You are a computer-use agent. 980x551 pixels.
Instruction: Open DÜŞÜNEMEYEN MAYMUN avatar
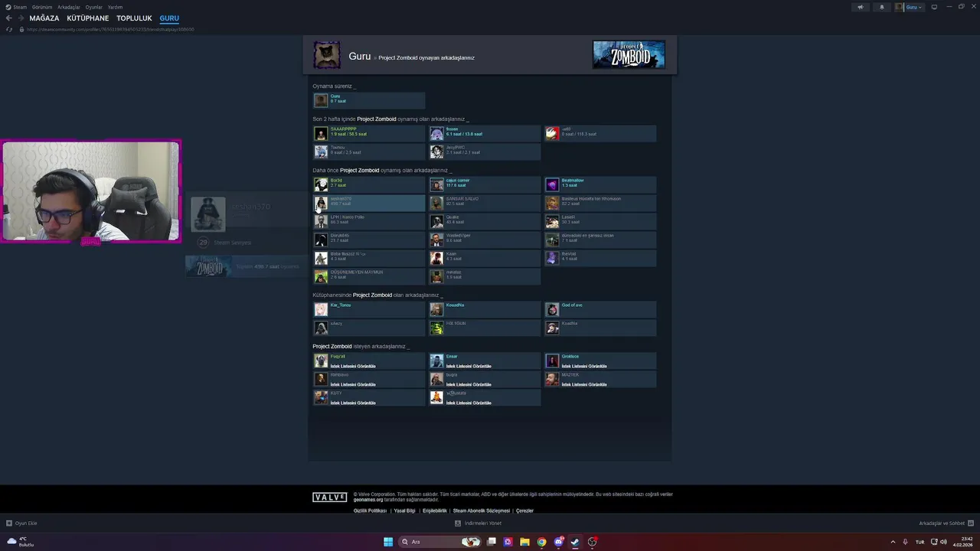pyautogui.click(x=321, y=276)
